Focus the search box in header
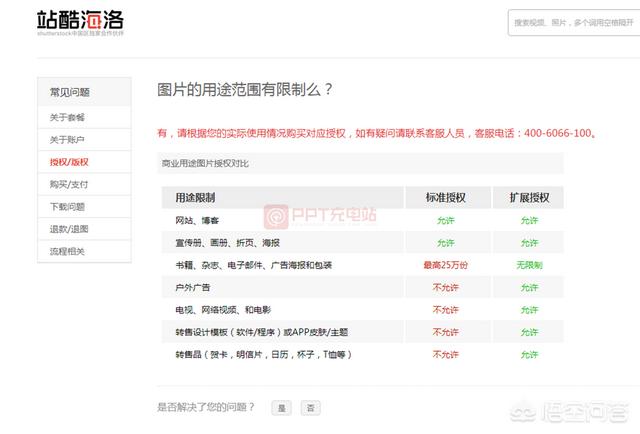This screenshot has width=640, height=434. pos(574,22)
